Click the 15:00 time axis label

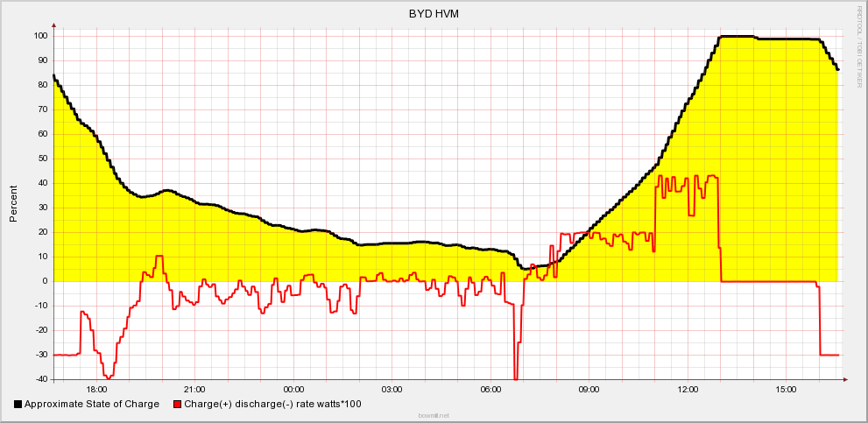(x=787, y=389)
